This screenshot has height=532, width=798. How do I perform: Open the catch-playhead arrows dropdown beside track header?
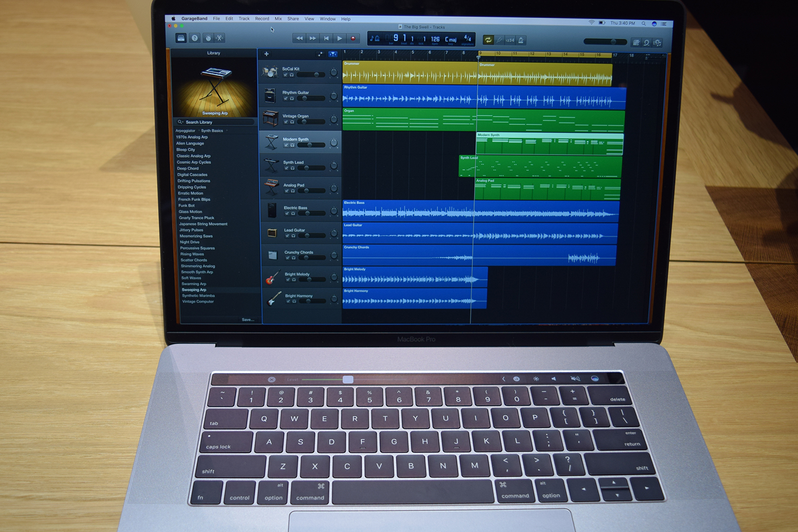[332, 54]
